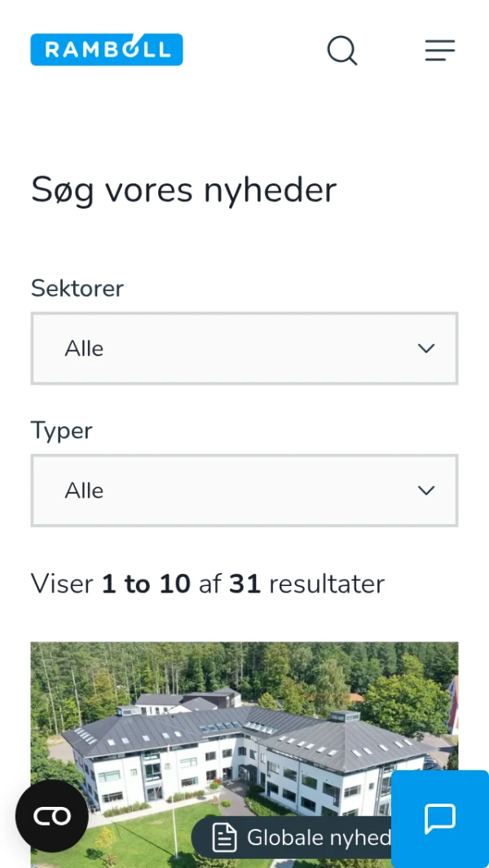Click document icon in Globale nyheder tag
Screen dimensions: 489x868
(x=224, y=838)
